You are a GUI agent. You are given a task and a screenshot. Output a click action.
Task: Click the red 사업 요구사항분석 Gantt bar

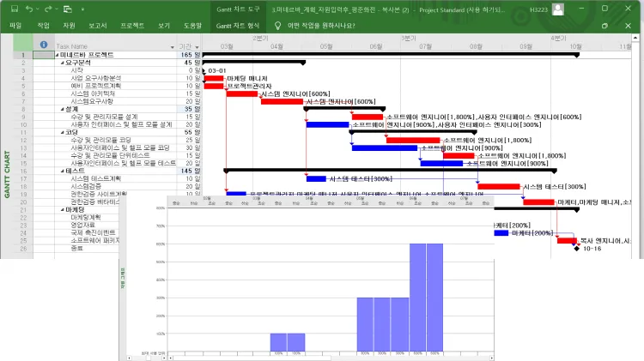click(x=214, y=78)
